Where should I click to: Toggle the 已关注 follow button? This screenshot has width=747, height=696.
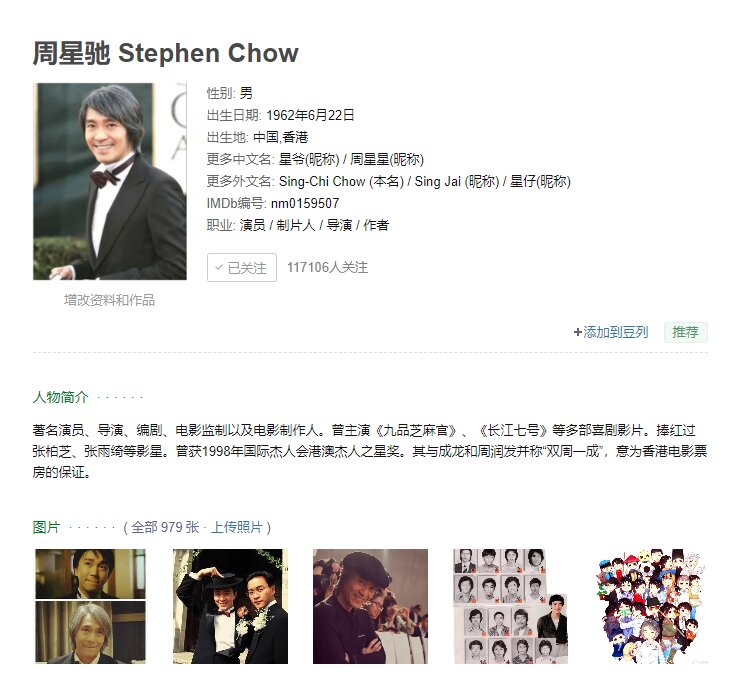pos(242,267)
